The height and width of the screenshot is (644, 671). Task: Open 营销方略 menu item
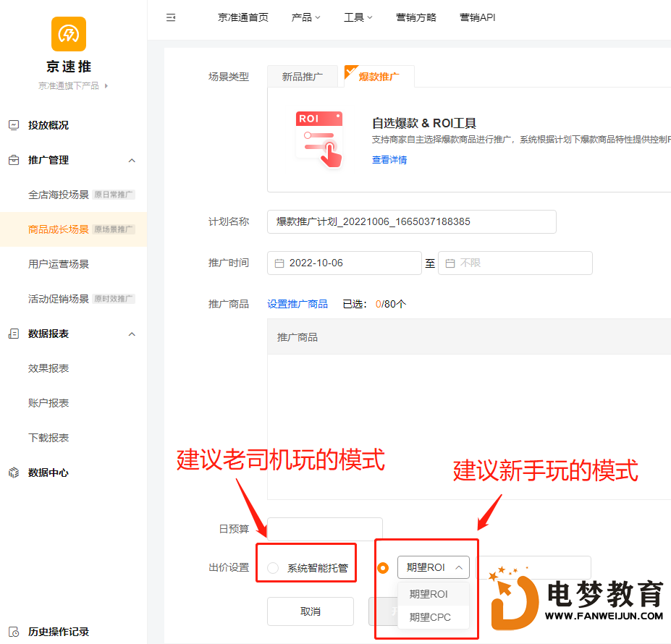pos(416,17)
